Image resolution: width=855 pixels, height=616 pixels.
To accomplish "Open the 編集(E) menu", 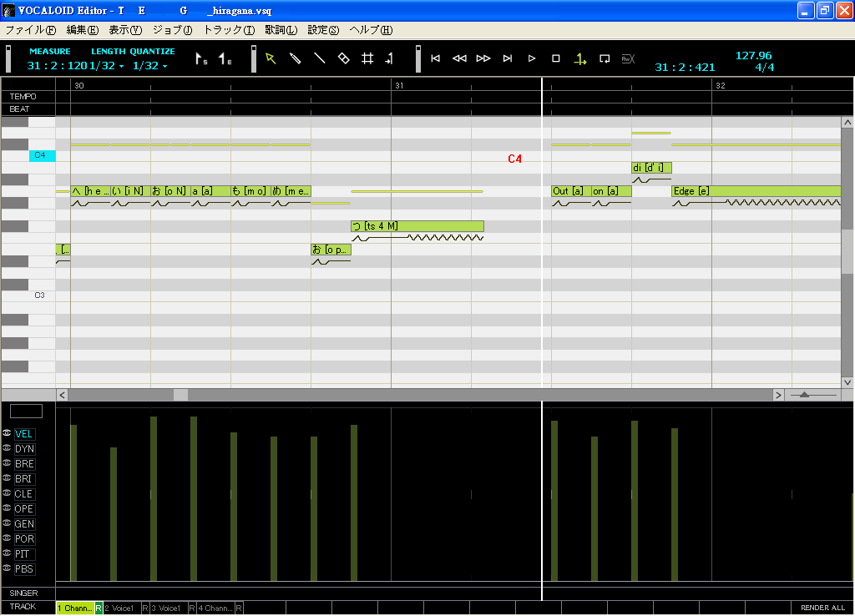I will pos(83,30).
